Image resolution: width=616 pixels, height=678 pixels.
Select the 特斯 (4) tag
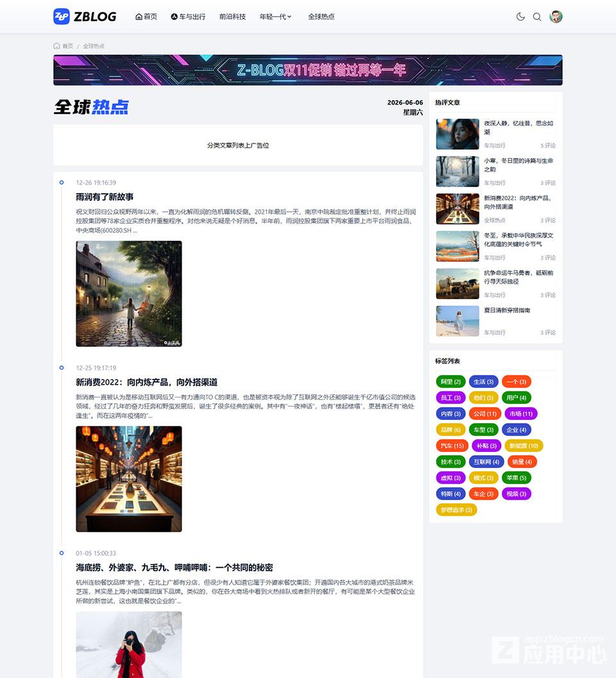point(450,494)
